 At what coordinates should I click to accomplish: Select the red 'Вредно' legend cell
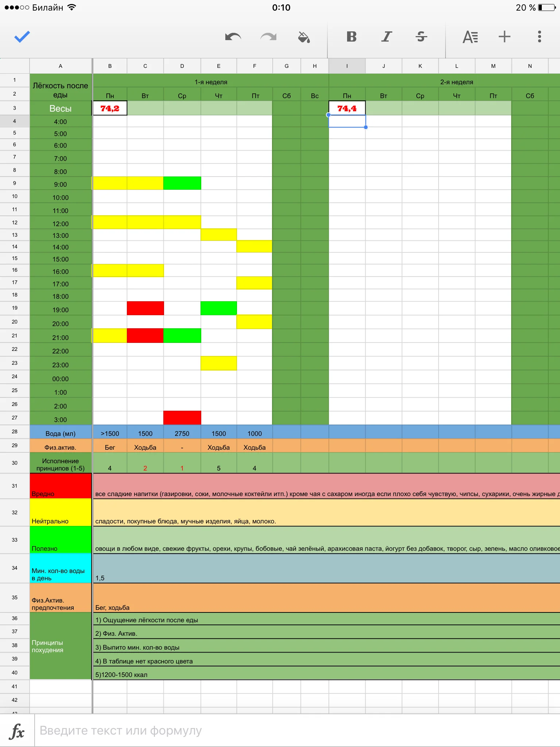(x=61, y=486)
